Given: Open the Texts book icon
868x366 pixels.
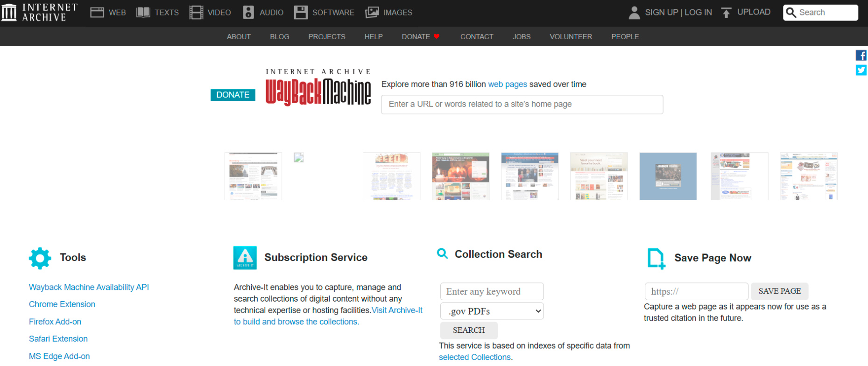Looking at the screenshot, I should pyautogui.click(x=143, y=13).
